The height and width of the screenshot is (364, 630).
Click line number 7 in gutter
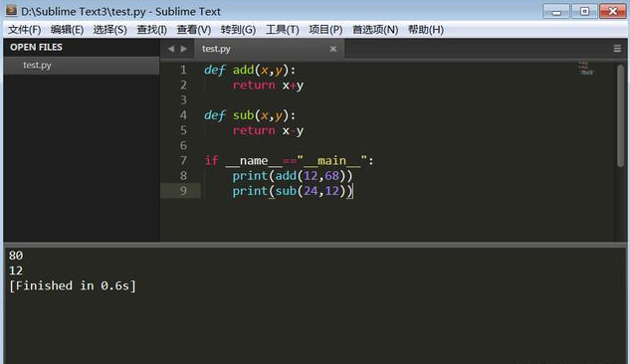[x=183, y=160]
